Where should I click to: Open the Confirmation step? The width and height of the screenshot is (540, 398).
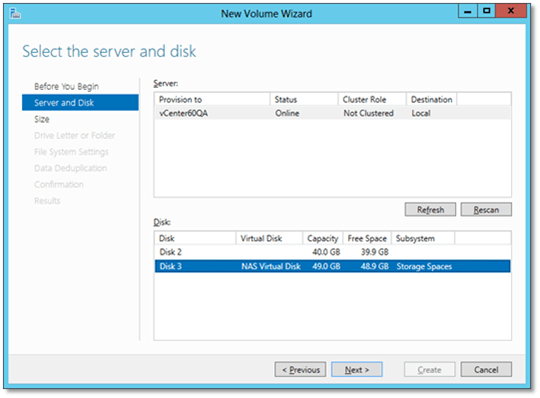pyautogui.click(x=59, y=185)
